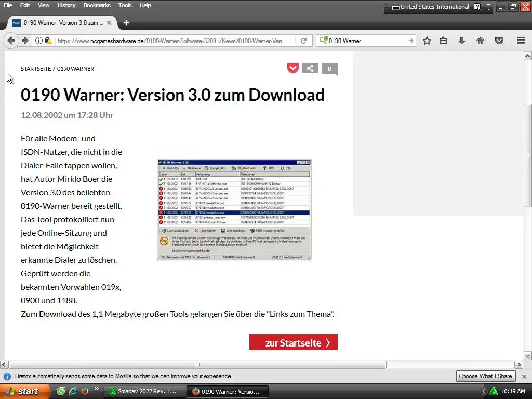This screenshot has height=399, width=532.
Task: Click the article headline 0190 Warner: Version 3.0
Action: [x=172, y=95]
